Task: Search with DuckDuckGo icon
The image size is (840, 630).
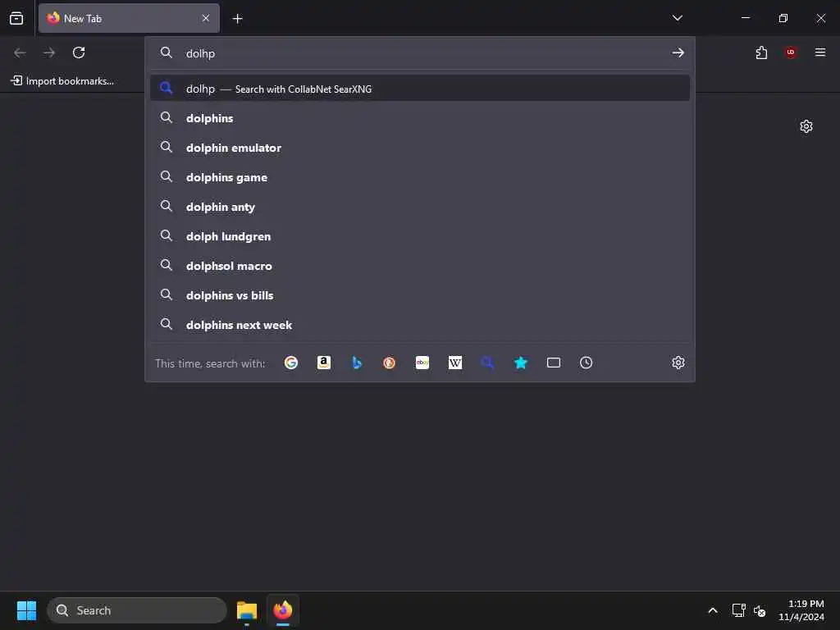Action: tap(390, 363)
